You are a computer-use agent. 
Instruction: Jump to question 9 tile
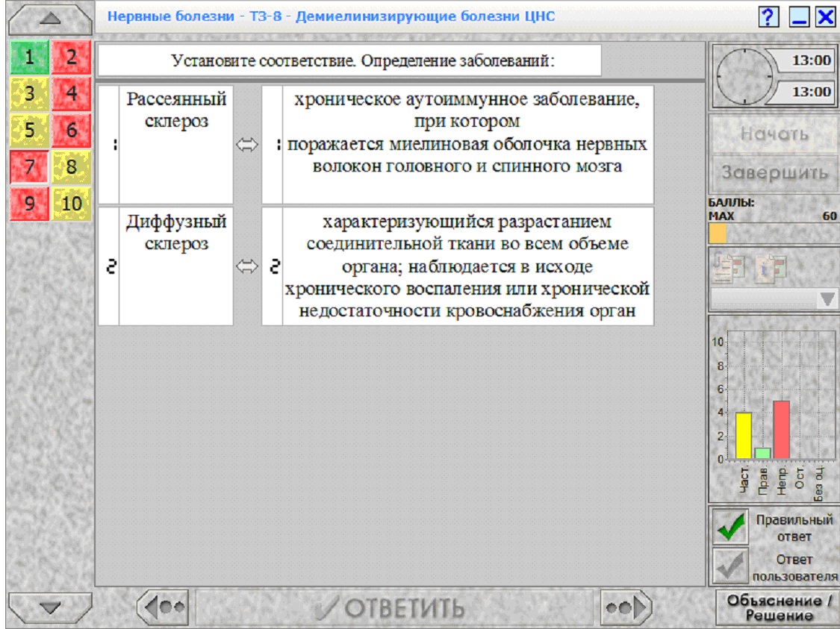point(29,204)
